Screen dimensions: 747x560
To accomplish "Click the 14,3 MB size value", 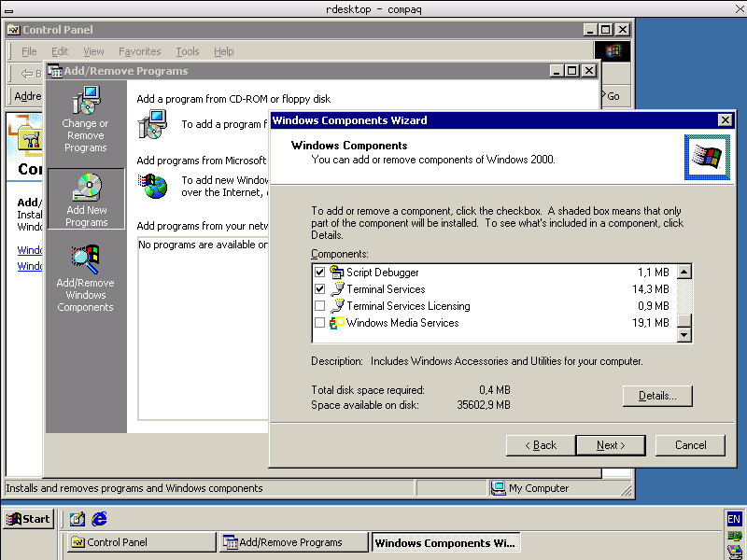I will point(650,289).
